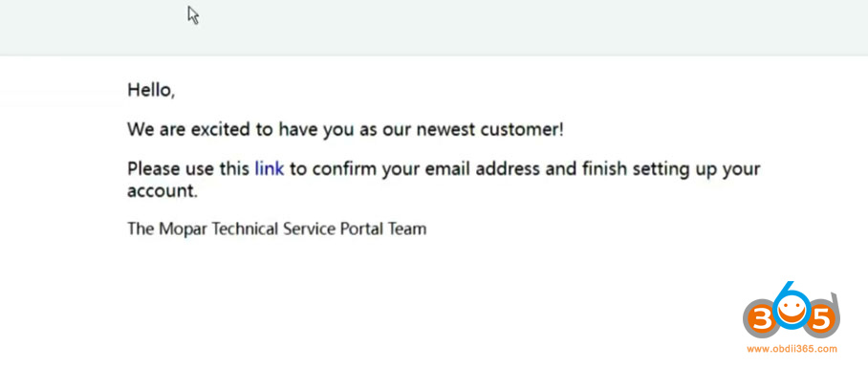
Task: Click the 'Mopar Technical Service Portal Team' signature
Action: (276, 228)
